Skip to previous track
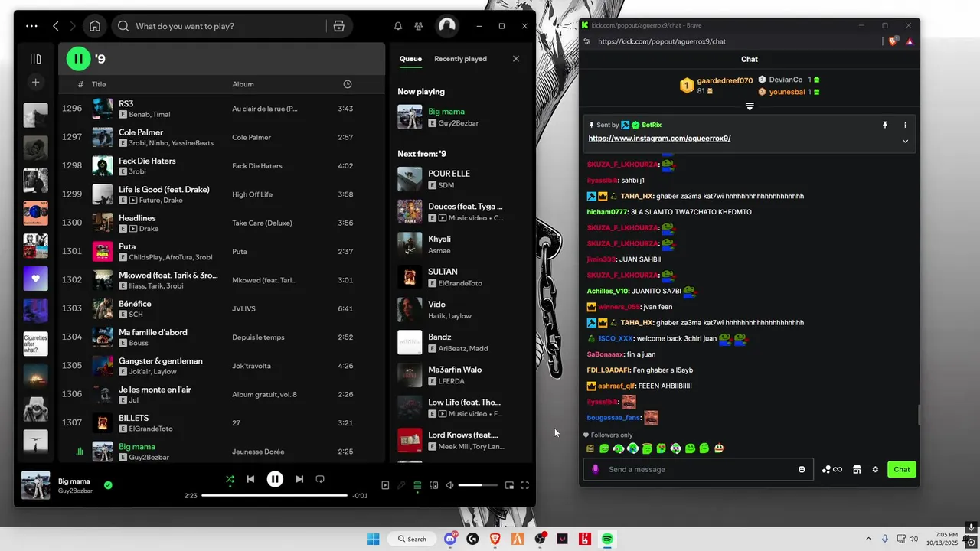The image size is (980, 551). pyautogui.click(x=250, y=479)
